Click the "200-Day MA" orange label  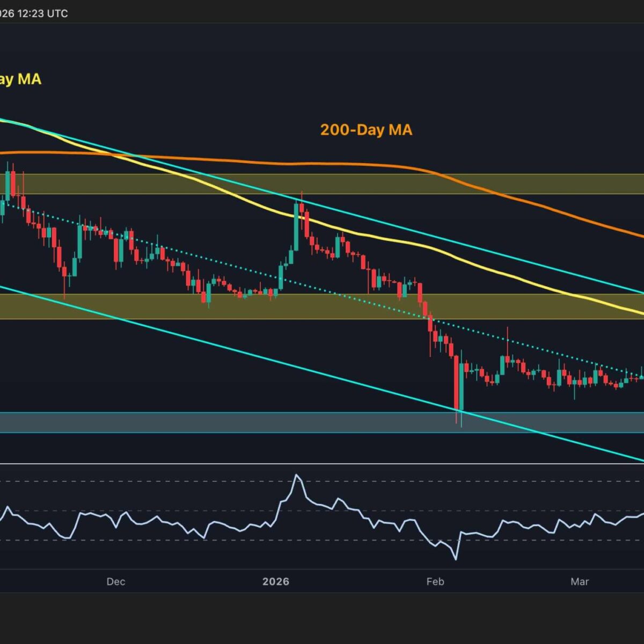(x=366, y=130)
